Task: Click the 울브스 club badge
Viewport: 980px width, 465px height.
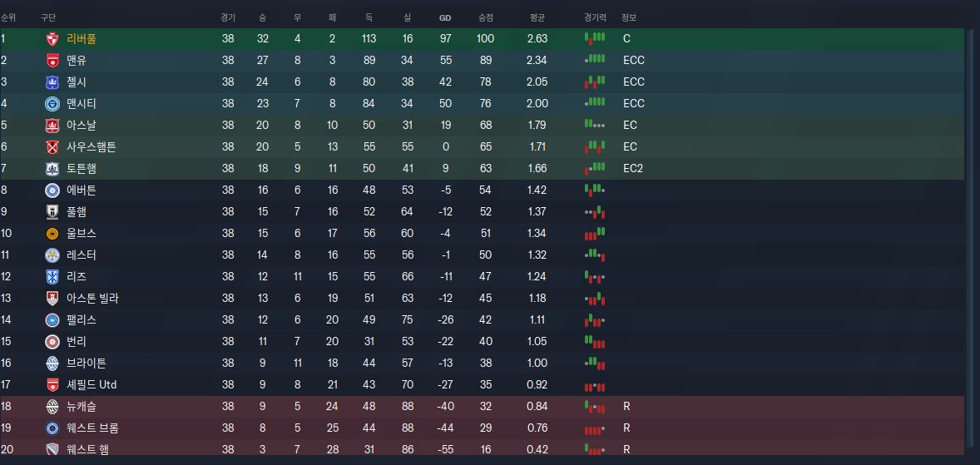Action: click(52, 234)
